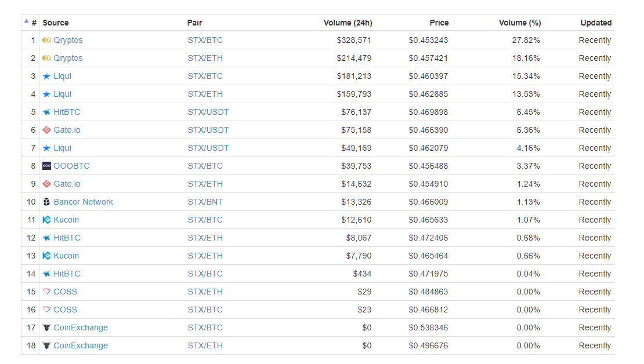Click the Qryptos logo in row 1
This screenshot has width=644, height=364.
(46, 40)
